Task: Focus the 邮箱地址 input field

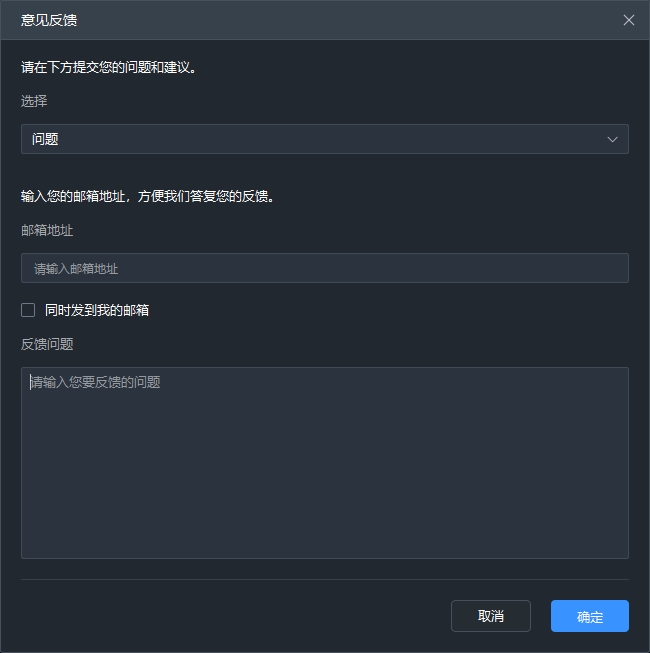Action: tap(324, 268)
